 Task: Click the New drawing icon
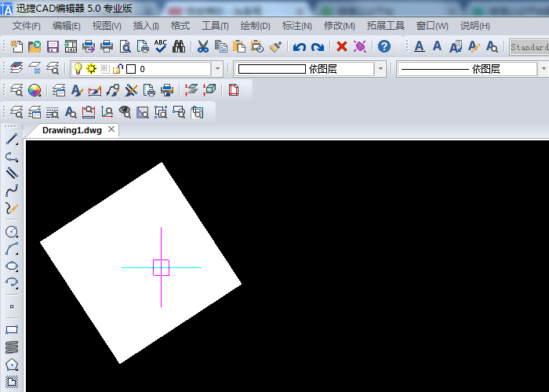[16, 46]
